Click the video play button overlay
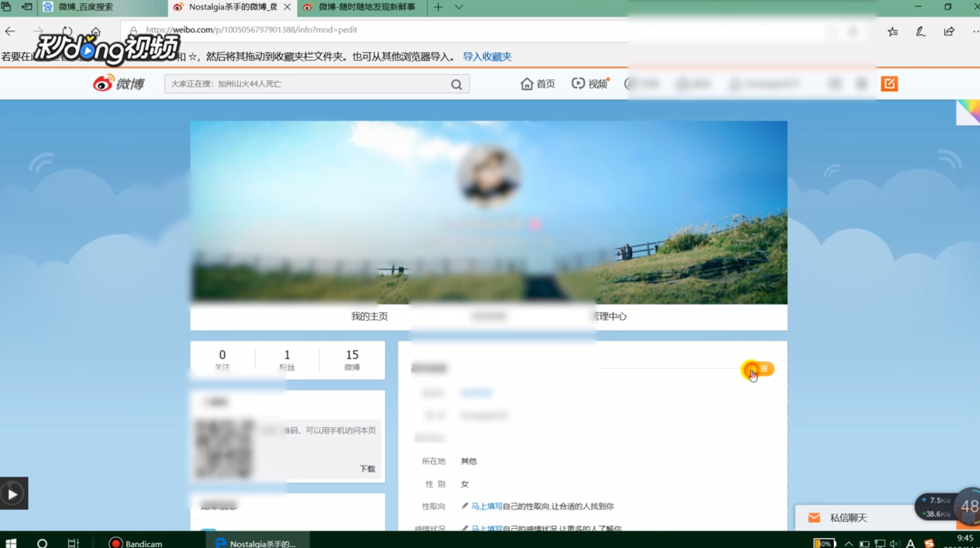Viewport: 980px width, 548px height. click(x=13, y=493)
